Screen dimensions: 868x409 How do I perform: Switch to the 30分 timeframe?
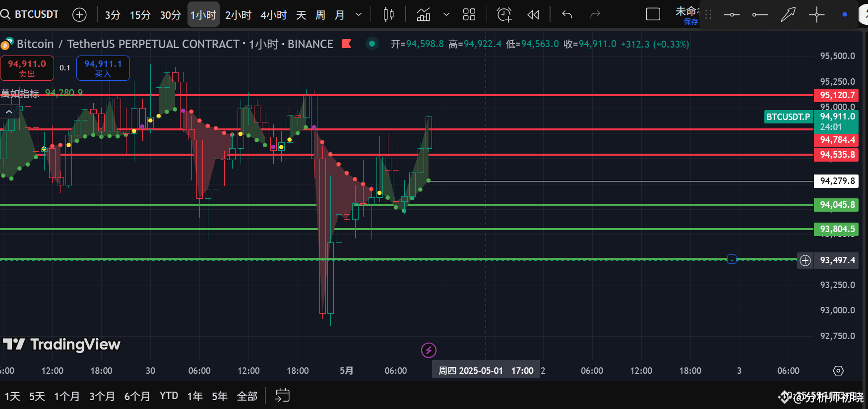(x=170, y=15)
